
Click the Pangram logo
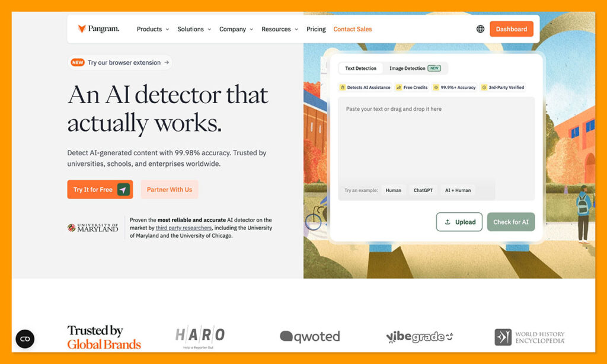coord(98,28)
